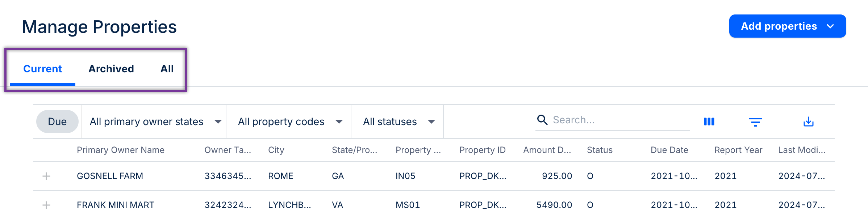Sort by Due Date column header
Image resolution: width=868 pixels, height=217 pixels.
click(669, 150)
